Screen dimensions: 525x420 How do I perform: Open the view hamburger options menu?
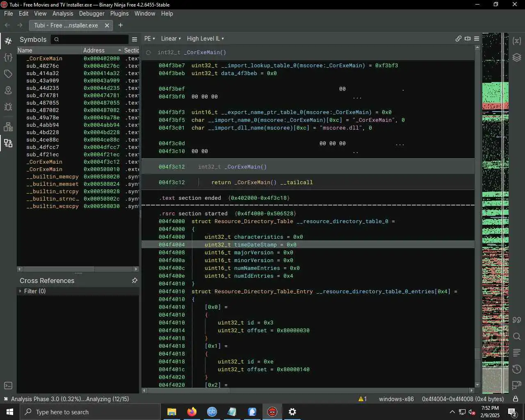477,39
